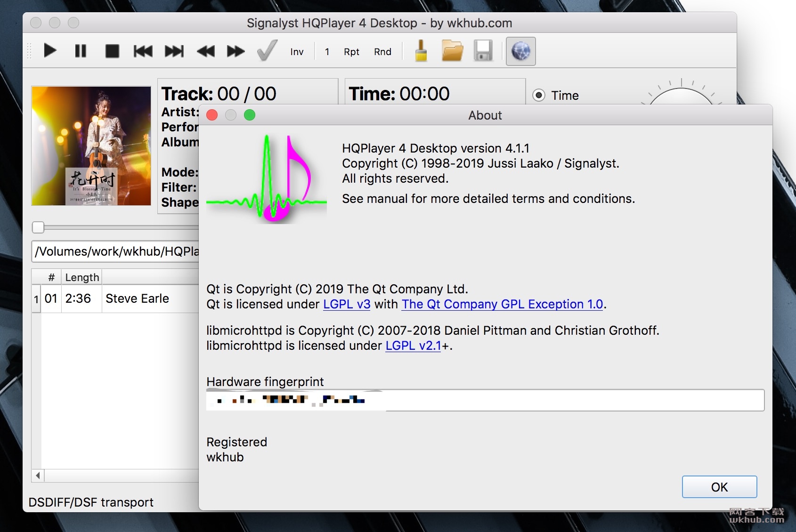Image resolution: width=796 pixels, height=532 pixels.
Task: Pause playback in HQPlayer toolbar
Action: tap(81, 51)
